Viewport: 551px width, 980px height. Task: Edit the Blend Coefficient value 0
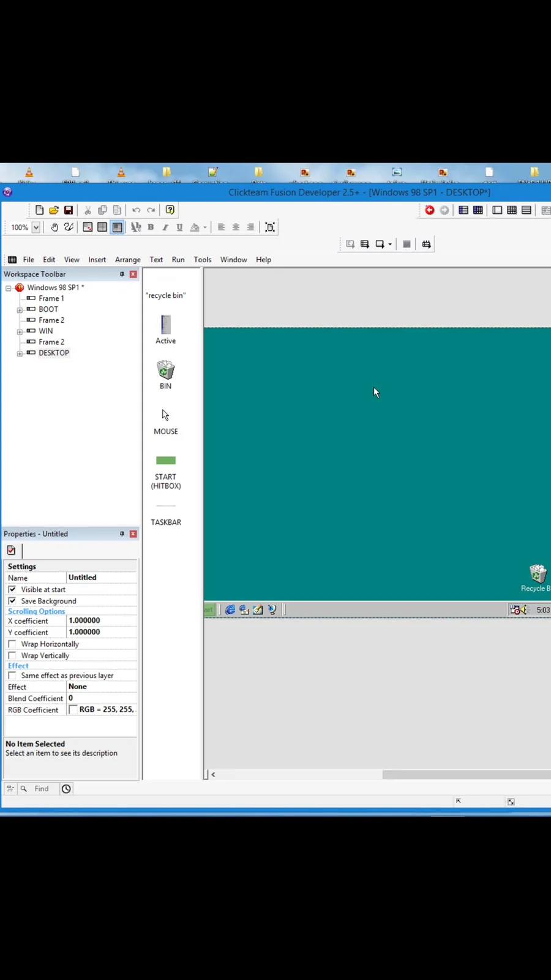102,698
